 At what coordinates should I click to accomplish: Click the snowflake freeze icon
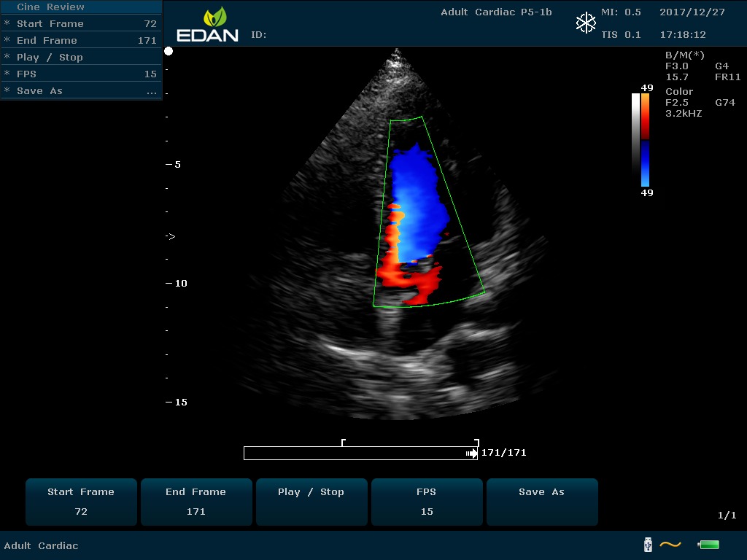tap(586, 23)
